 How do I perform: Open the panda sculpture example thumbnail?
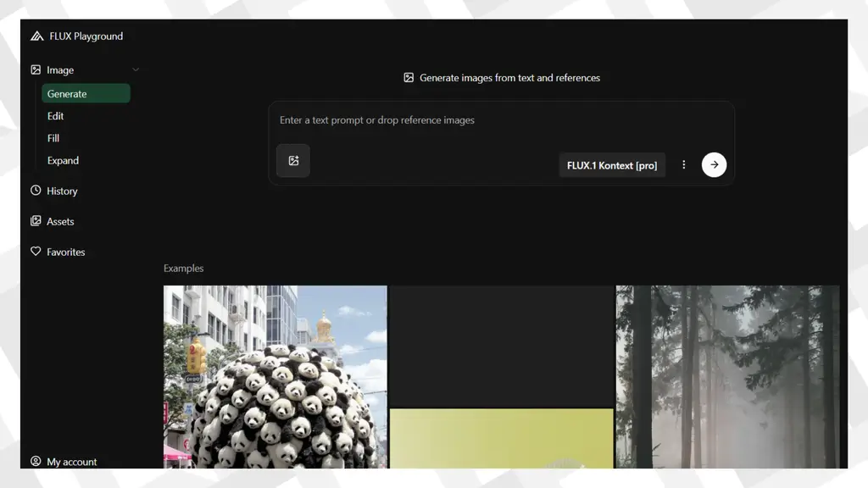[x=274, y=377]
